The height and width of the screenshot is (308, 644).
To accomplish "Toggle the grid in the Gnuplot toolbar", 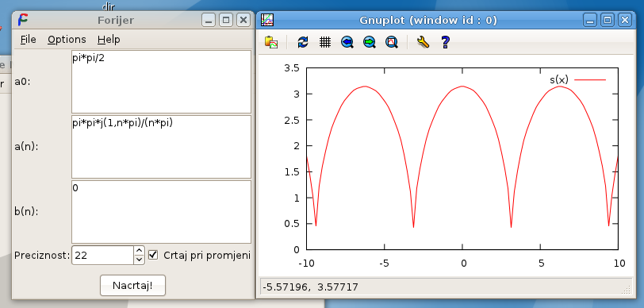I will pyautogui.click(x=325, y=42).
